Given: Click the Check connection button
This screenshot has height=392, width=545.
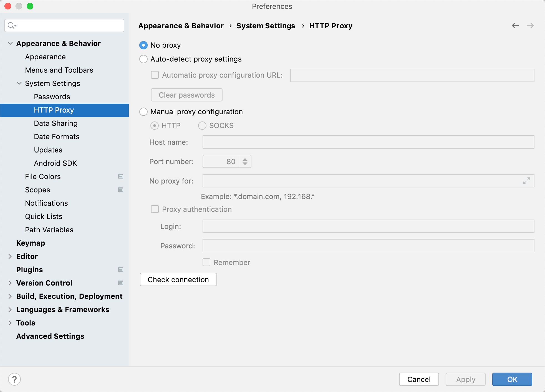Looking at the screenshot, I should (x=178, y=279).
